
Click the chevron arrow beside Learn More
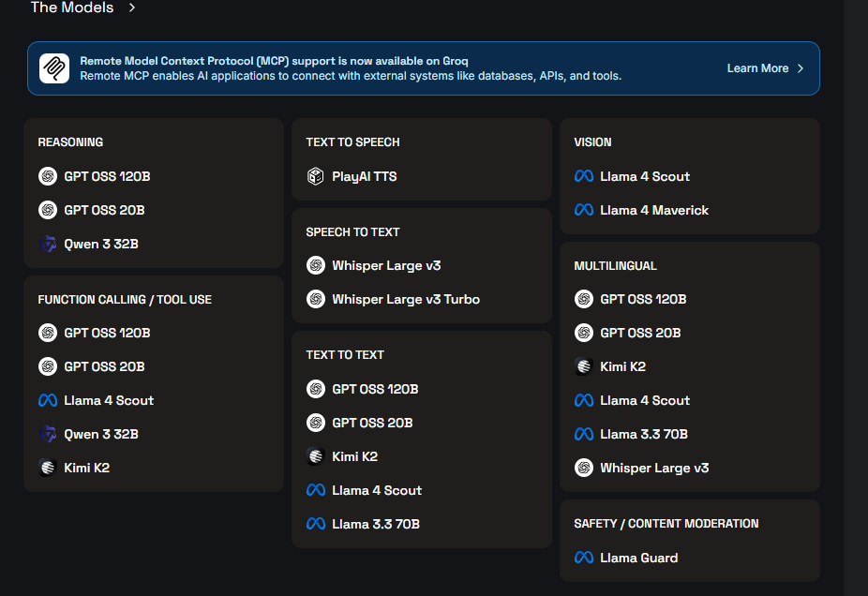pyautogui.click(x=801, y=68)
